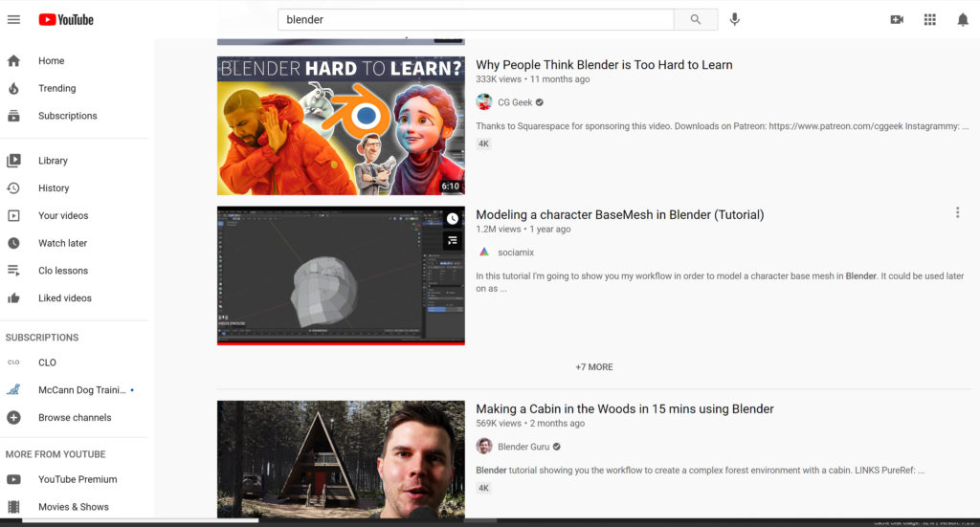Image resolution: width=980 pixels, height=527 pixels.
Task: Visit the Blender Guru channel name
Action: tap(523, 447)
